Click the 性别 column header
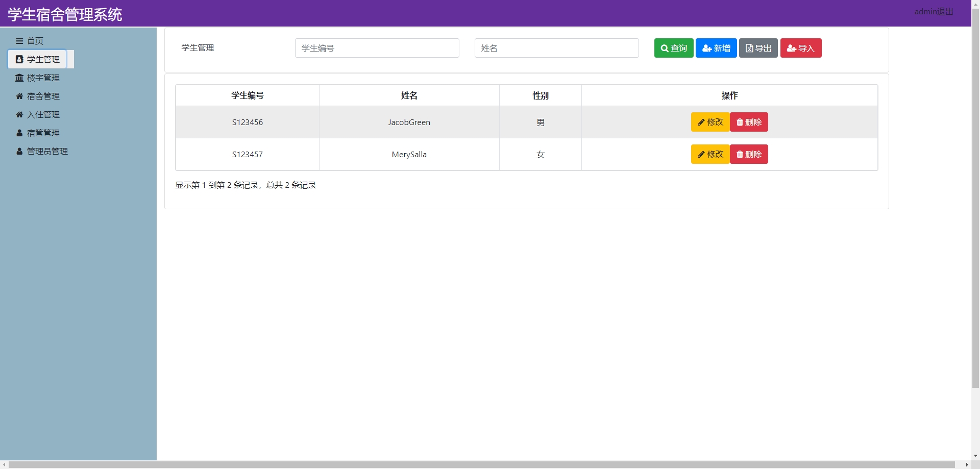Image resolution: width=980 pixels, height=469 pixels. [x=541, y=95]
